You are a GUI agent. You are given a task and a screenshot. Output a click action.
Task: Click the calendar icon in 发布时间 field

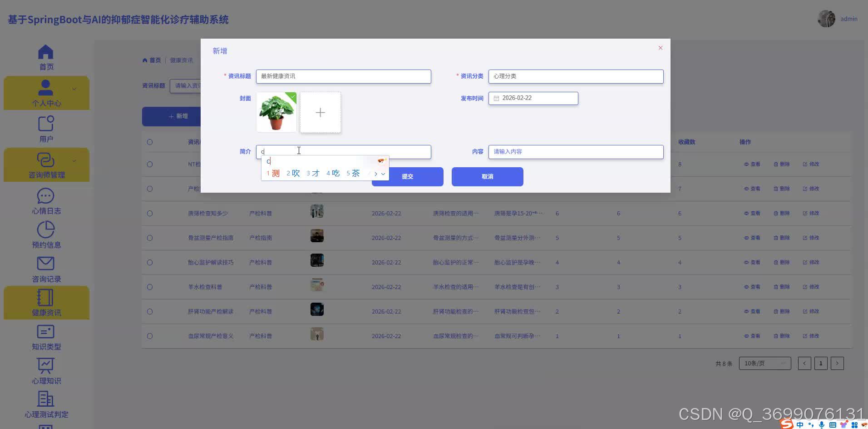coord(496,98)
